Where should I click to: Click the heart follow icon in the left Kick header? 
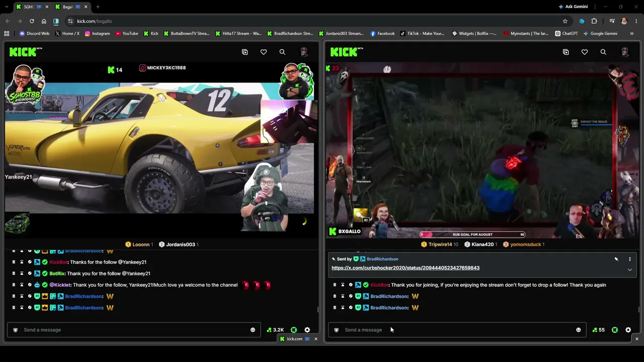264,52
